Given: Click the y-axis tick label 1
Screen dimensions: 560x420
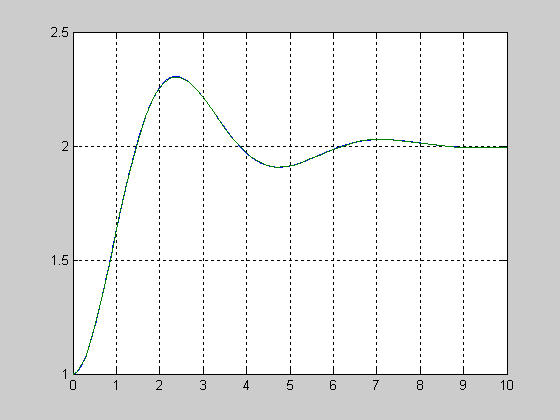Looking at the screenshot, I should [65, 374].
